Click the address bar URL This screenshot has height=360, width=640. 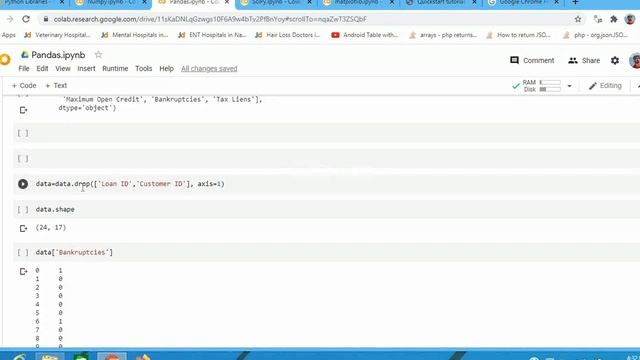click(x=210, y=19)
